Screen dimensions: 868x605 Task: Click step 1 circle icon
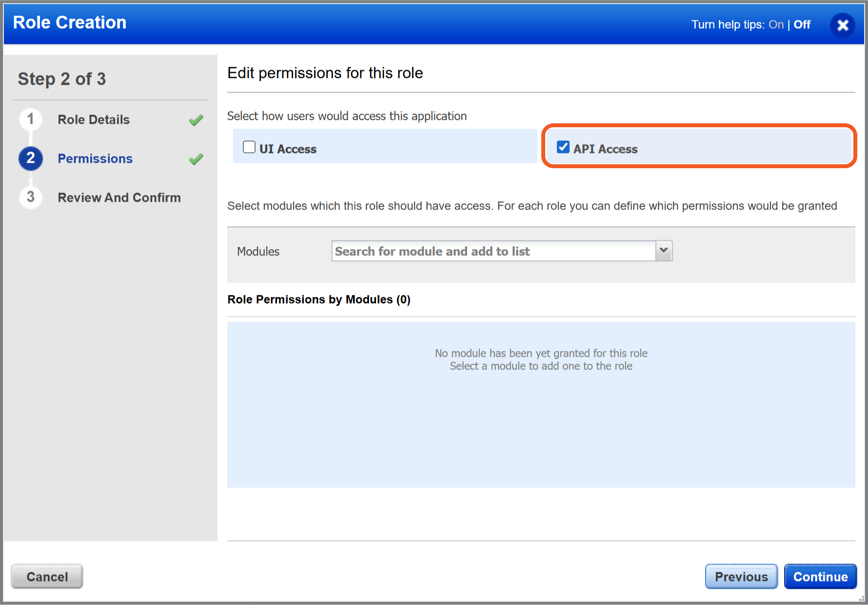31,119
